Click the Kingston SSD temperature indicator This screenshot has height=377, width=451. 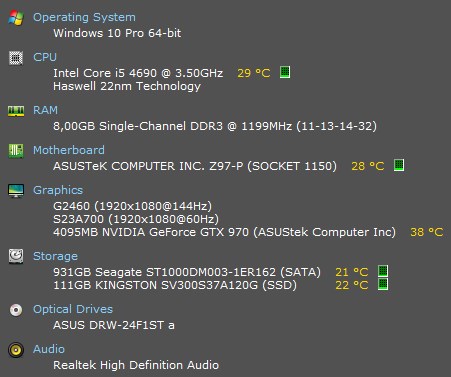point(383,284)
